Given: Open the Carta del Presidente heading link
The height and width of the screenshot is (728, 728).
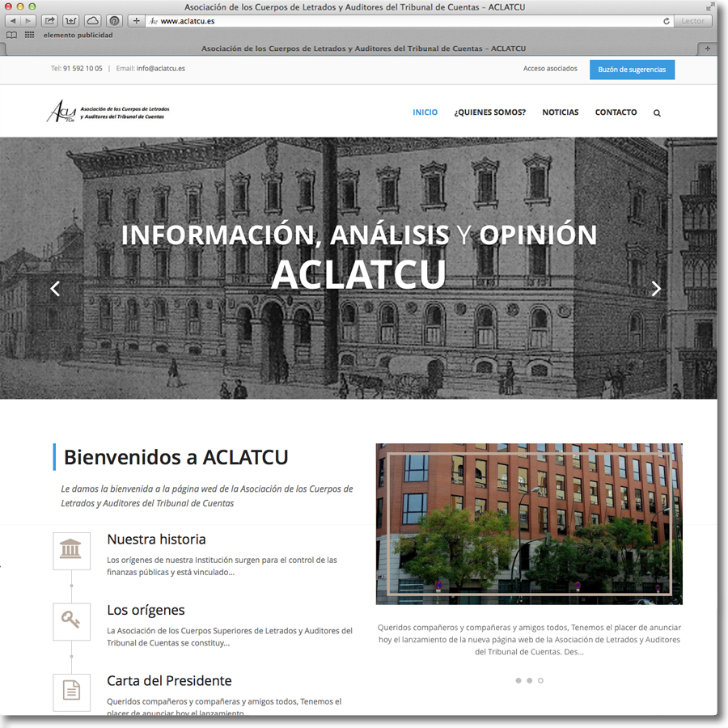Looking at the screenshot, I should coord(170,680).
